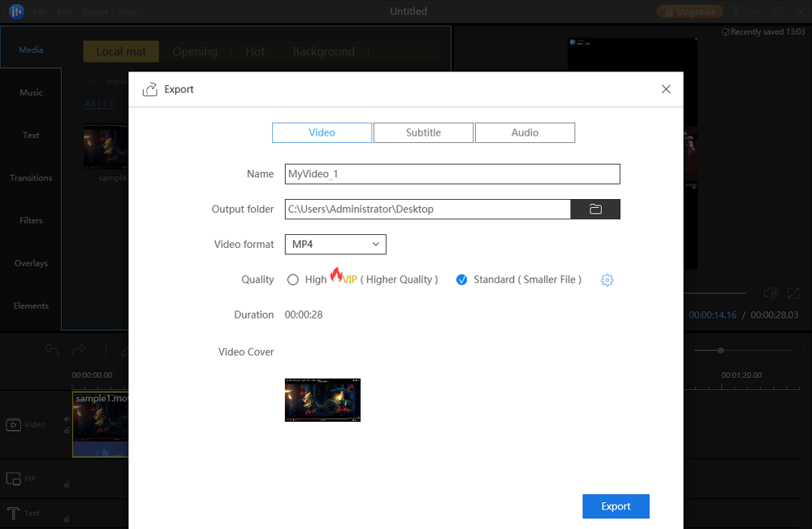Click the Upgrade button in title bar
This screenshot has height=529, width=812.
[x=689, y=11]
